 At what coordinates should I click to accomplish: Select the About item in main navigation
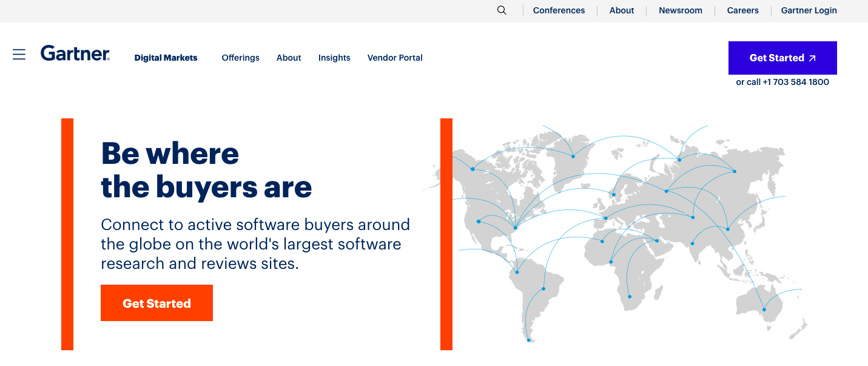tap(289, 58)
